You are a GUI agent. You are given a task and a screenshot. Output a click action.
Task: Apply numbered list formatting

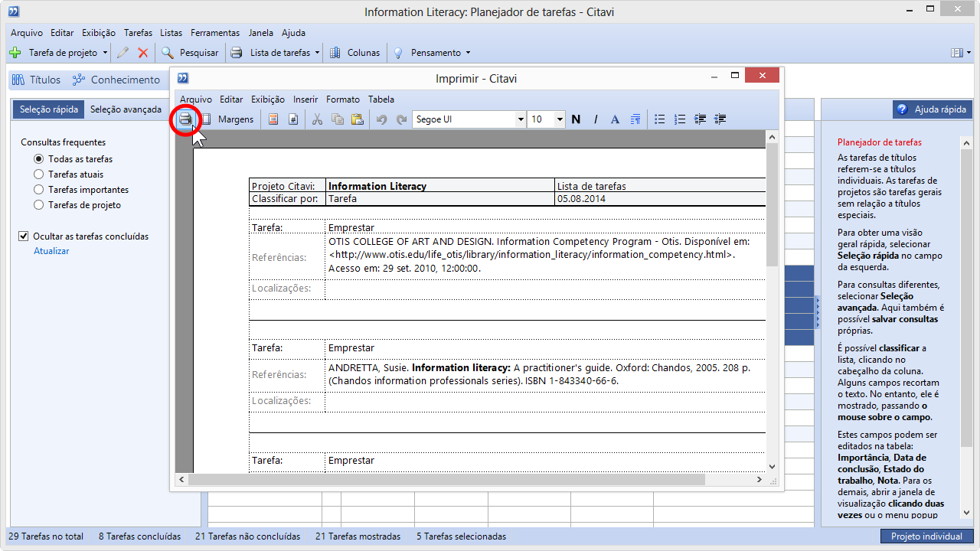pyautogui.click(x=680, y=119)
